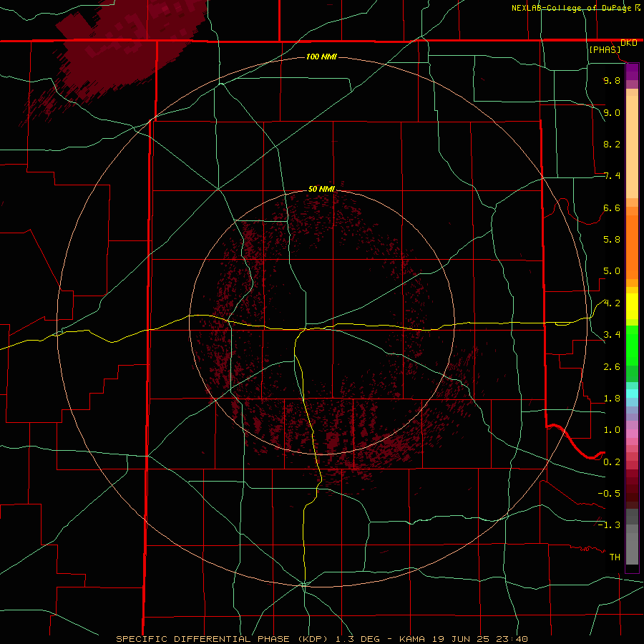Pick the yellow segment of the color bar
644x644 pixels.
[x=632, y=306]
